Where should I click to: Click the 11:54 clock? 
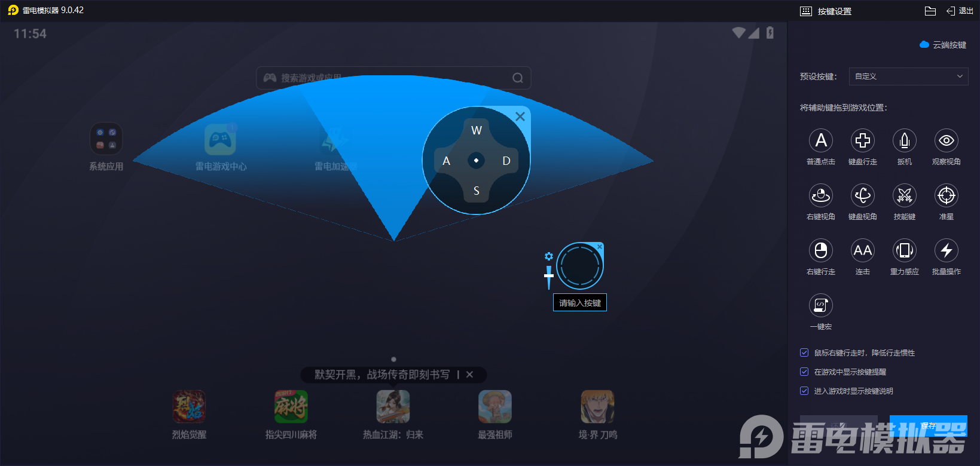[x=30, y=33]
